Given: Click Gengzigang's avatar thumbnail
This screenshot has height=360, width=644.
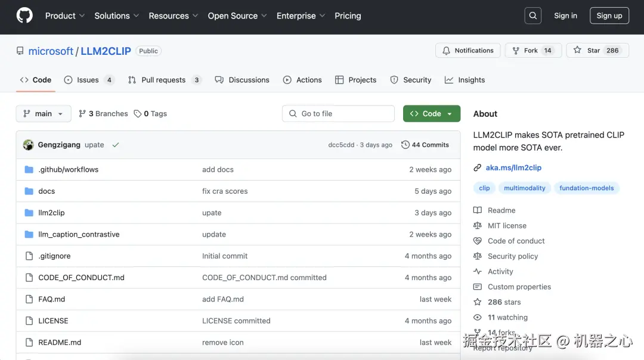Looking at the screenshot, I should coord(29,145).
